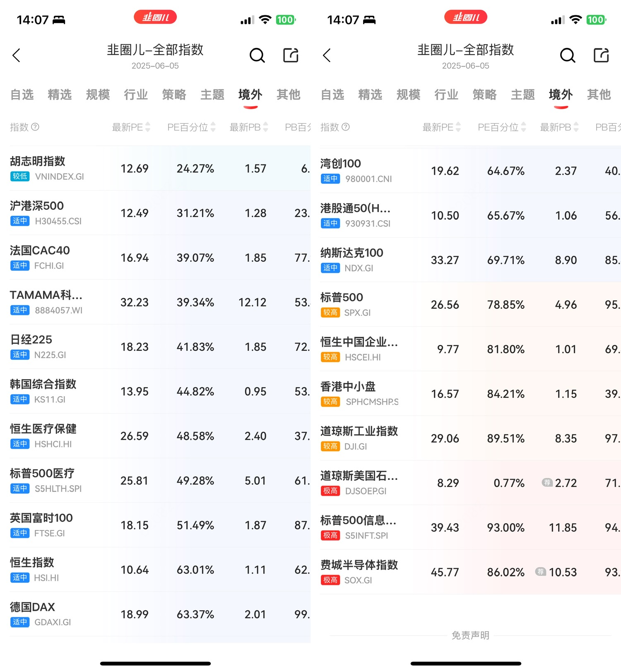Switch to 其他 tab in left screen

click(289, 94)
